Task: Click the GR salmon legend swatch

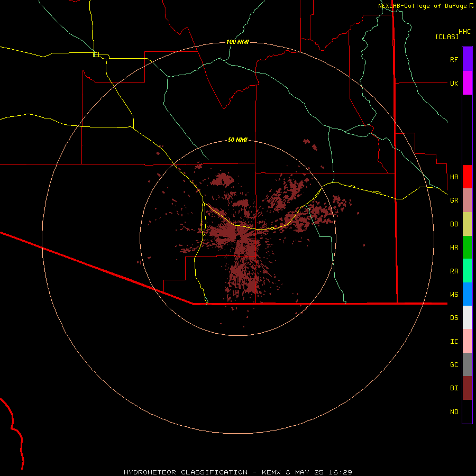Action: pos(467,200)
